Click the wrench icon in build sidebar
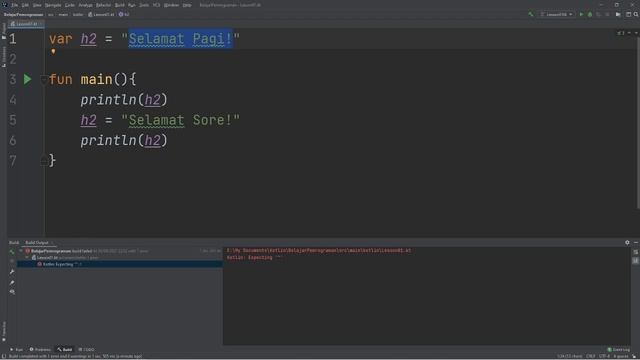This screenshot has height=360, width=640. [12, 272]
